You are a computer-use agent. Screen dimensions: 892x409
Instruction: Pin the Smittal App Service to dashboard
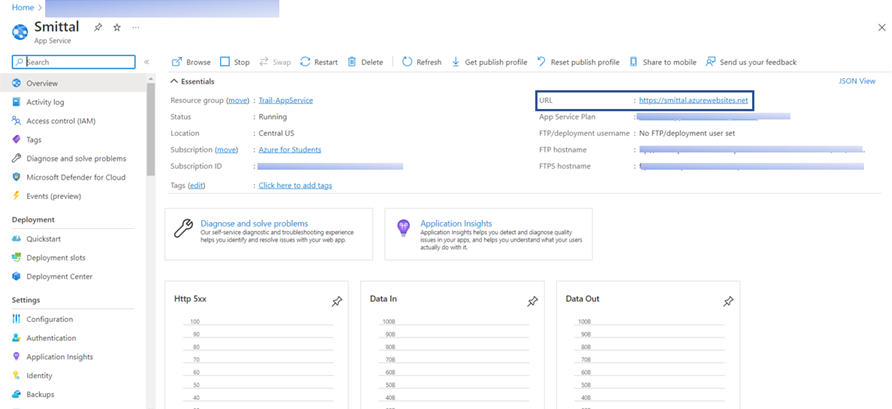click(x=98, y=27)
